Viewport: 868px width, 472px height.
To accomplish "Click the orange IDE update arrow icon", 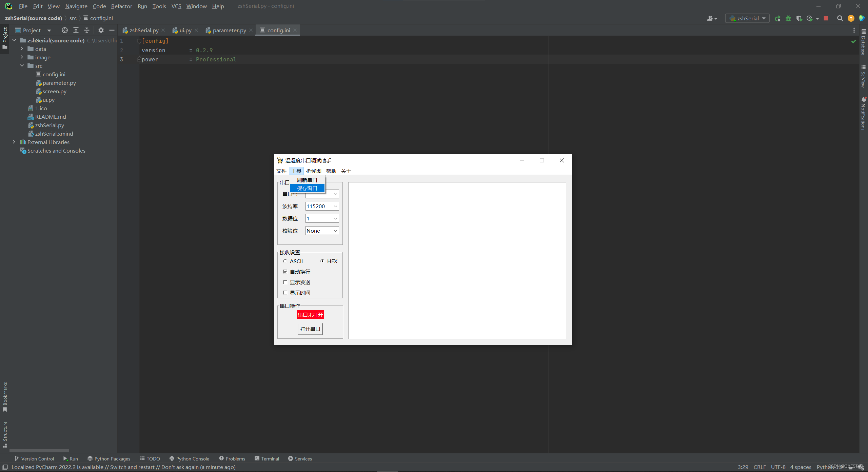I will click(851, 19).
